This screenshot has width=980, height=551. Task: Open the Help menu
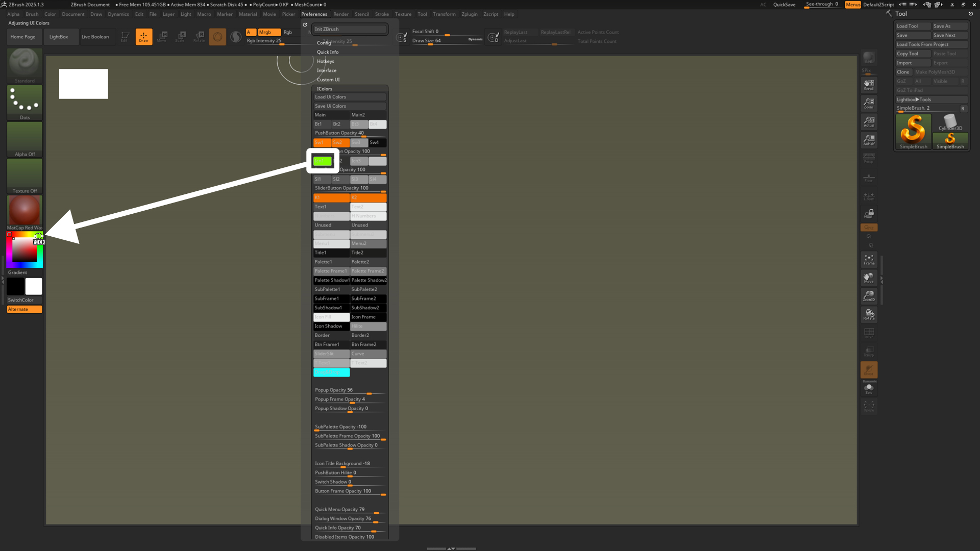click(509, 14)
